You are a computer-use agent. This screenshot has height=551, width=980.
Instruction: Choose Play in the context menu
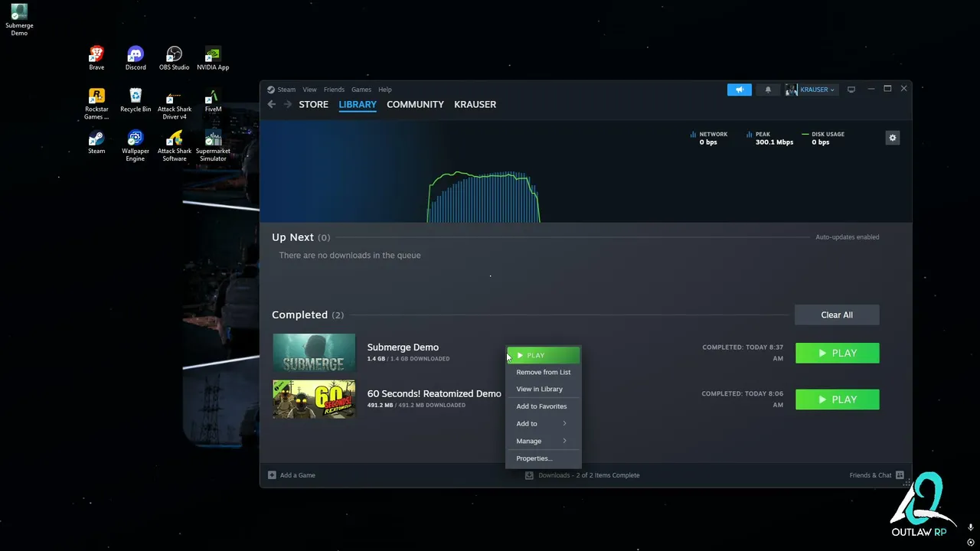543,355
